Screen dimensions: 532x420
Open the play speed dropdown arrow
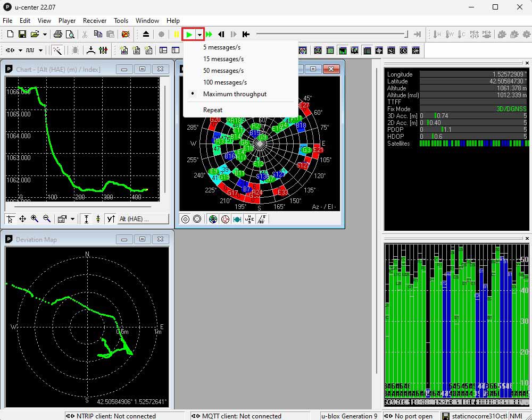point(199,35)
